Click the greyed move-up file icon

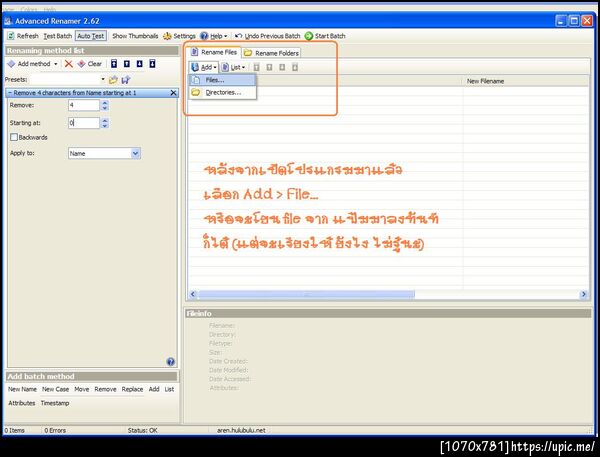(269, 67)
